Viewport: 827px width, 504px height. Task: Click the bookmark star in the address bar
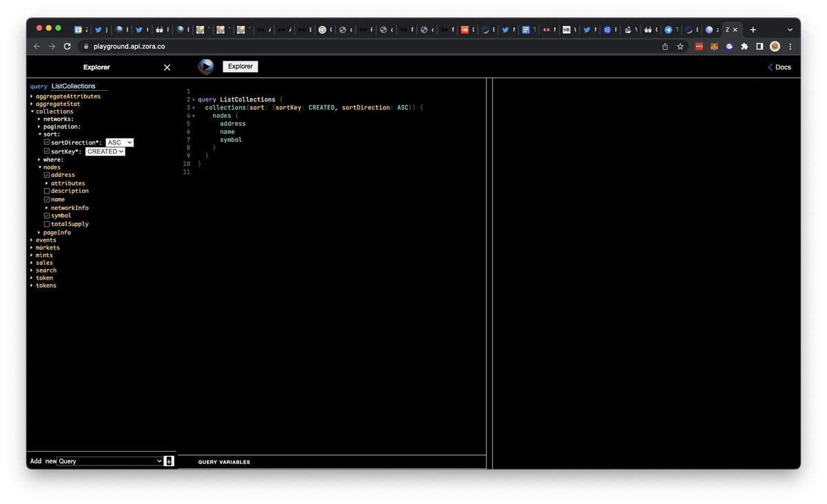(x=680, y=45)
